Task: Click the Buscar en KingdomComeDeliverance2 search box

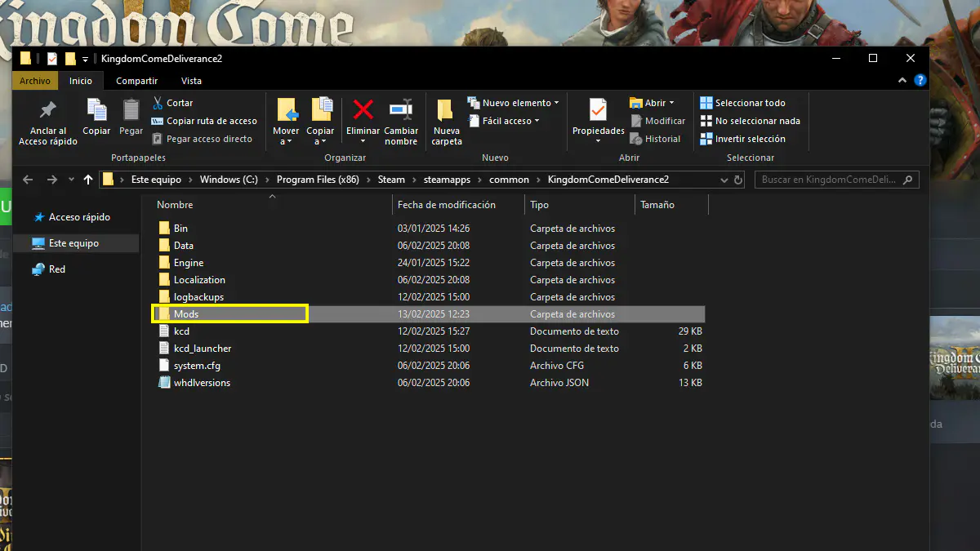Action: coord(837,180)
